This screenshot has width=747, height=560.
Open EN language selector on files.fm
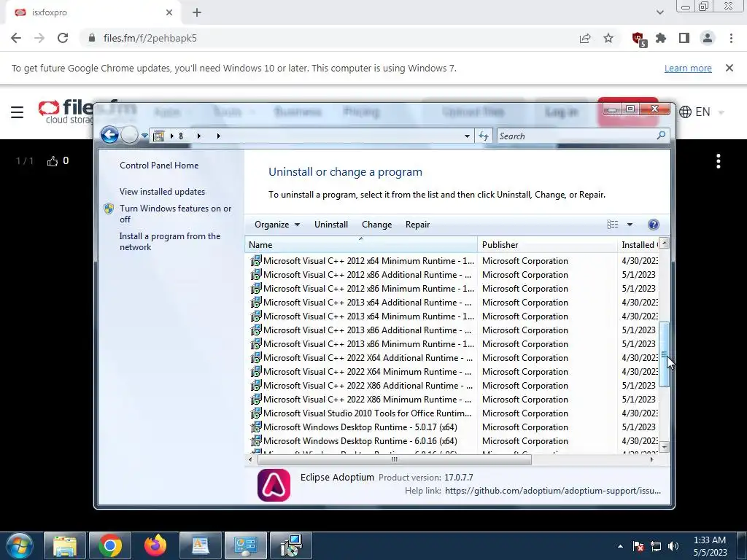(701, 112)
